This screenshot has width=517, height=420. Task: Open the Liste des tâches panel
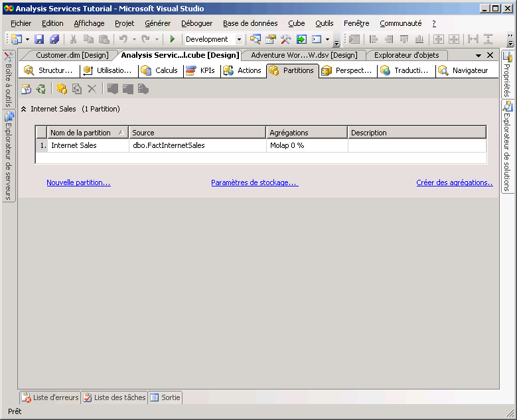[114, 397]
